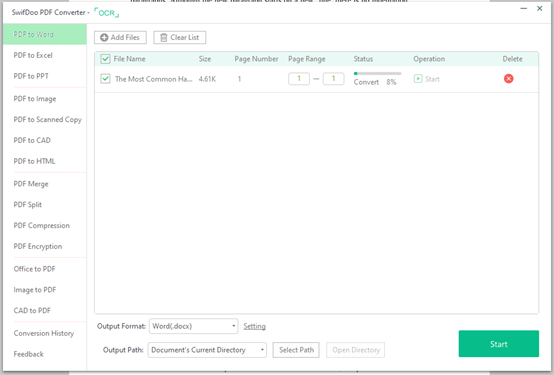Image resolution: width=554 pixels, height=375 pixels.
Task: Click the page range end field
Action: point(333,78)
